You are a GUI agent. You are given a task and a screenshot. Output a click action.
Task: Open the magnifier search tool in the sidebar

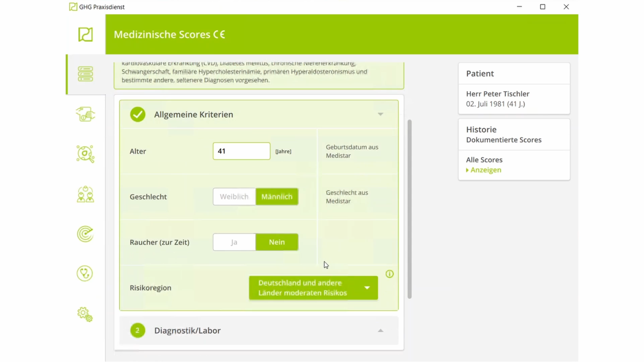(85, 154)
